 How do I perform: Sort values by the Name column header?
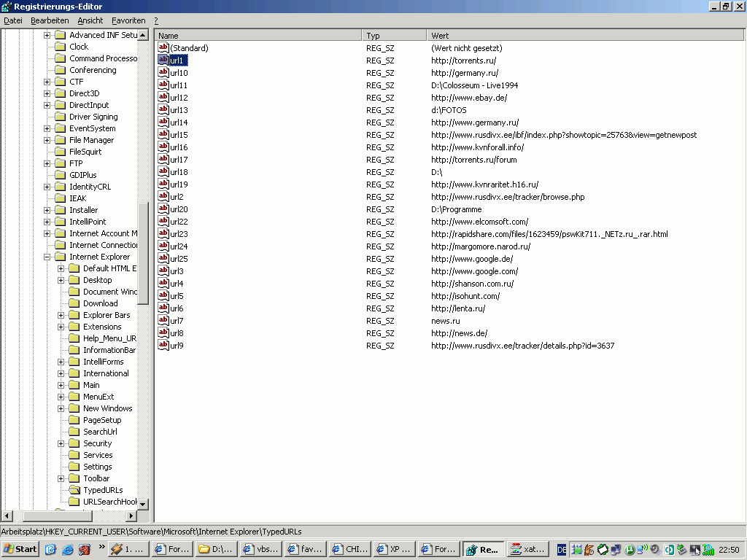coord(258,35)
